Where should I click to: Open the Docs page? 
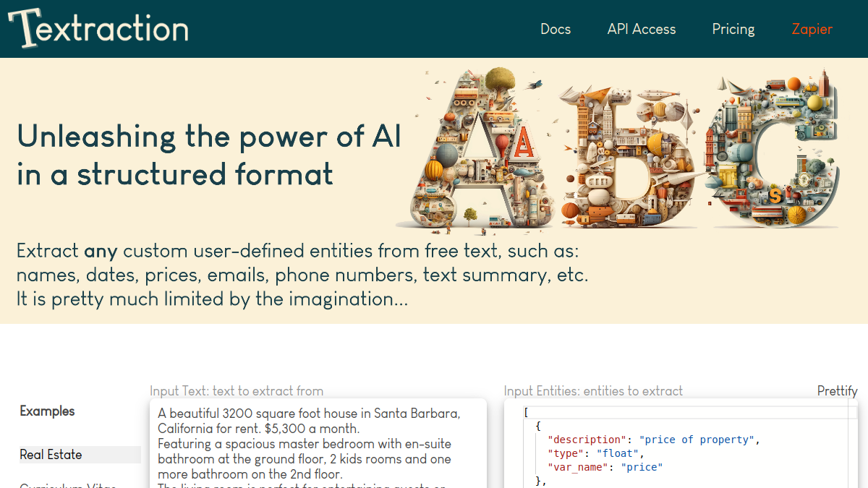[556, 29]
